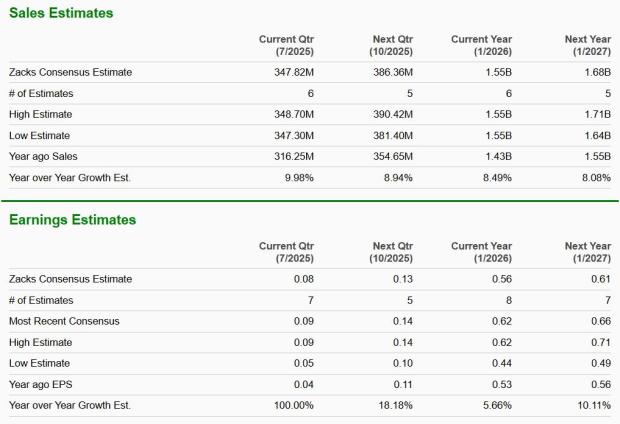Click Earnings Low Estimate row label
The height and width of the screenshot is (424, 620).
pyautogui.click(x=41, y=363)
